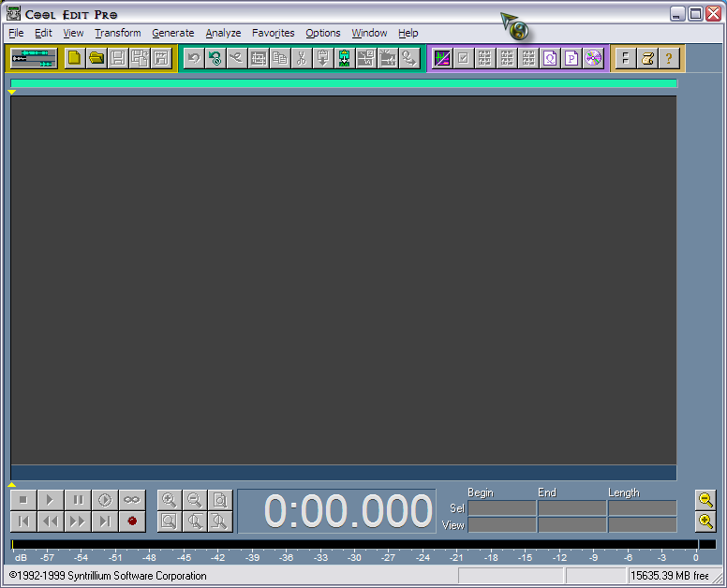Screen dimensions: 727x588
Task: Click the Stop transport button
Action: [x=23, y=500]
